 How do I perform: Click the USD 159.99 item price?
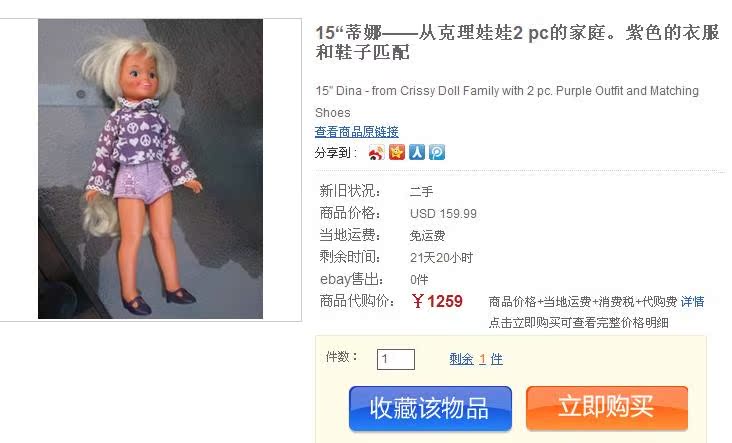point(443,214)
